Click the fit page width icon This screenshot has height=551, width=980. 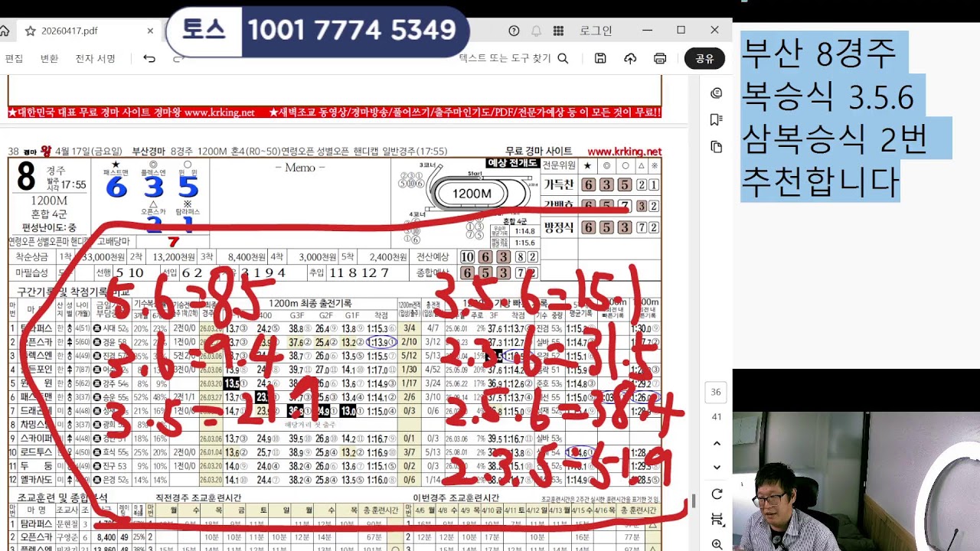click(x=717, y=520)
